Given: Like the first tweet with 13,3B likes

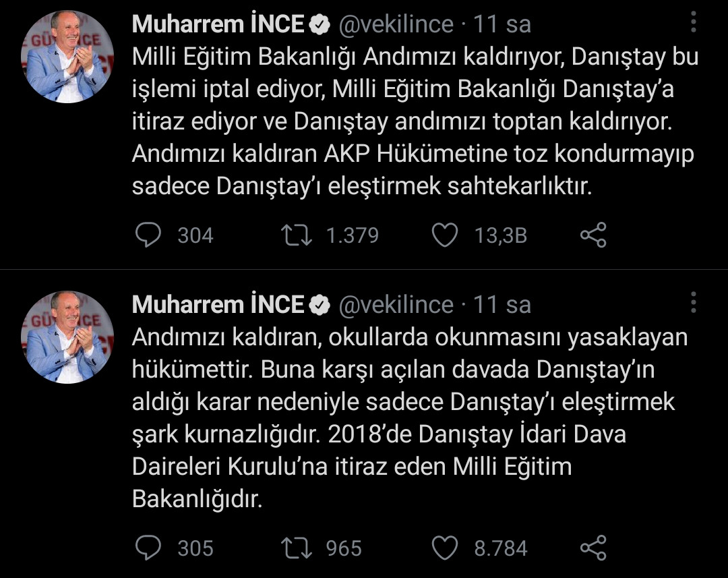Looking at the screenshot, I should coord(444,235).
